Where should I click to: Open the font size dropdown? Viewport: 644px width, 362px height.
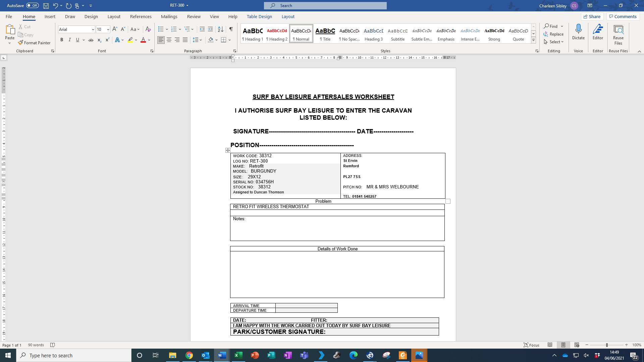pyautogui.click(x=108, y=29)
